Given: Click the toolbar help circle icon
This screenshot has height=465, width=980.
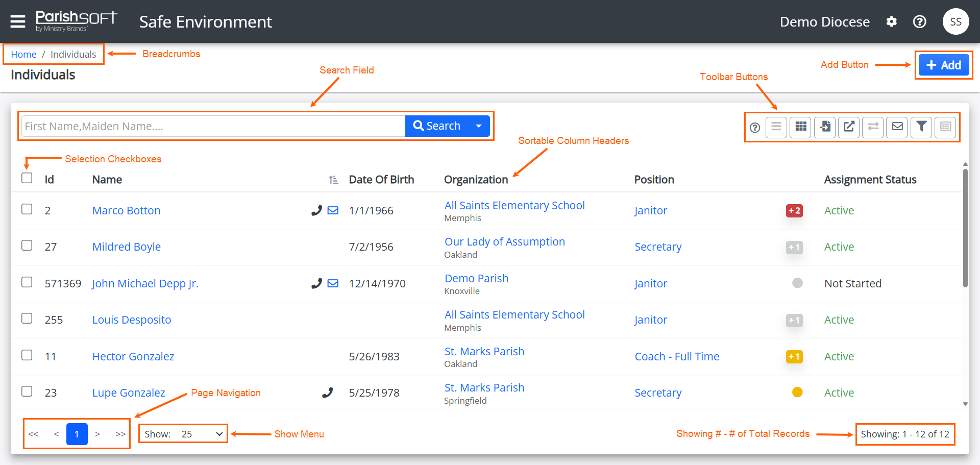Looking at the screenshot, I should coord(755,128).
